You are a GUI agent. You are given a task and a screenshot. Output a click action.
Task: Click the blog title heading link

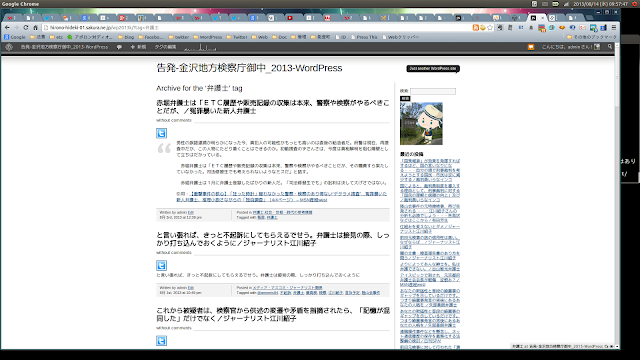249,68
